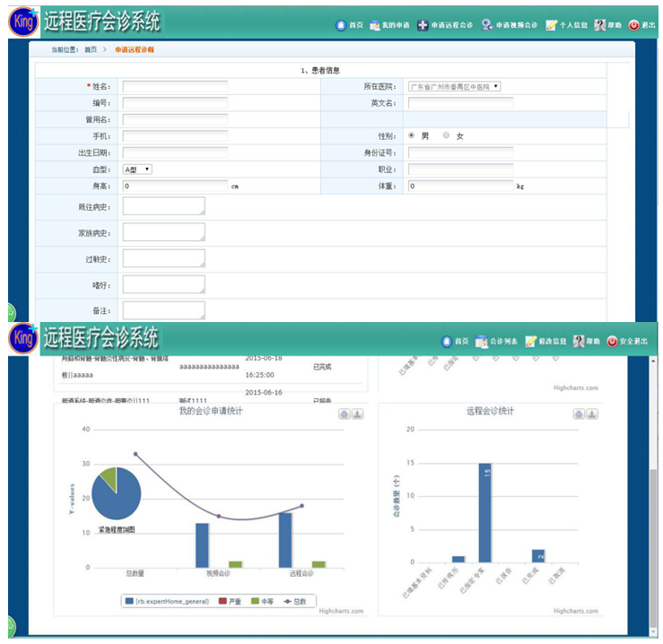Click the 帮助 item in top navigation
Image resolution: width=663 pixels, height=644 pixels.
click(x=606, y=25)
